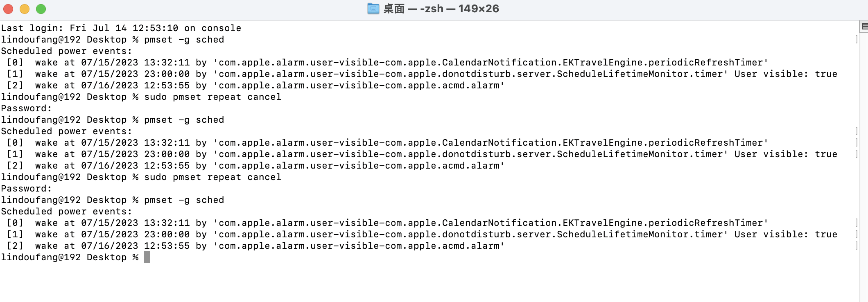Click the block cursor at the last prompt
This screenshot has width=868, height=302.
click(x=147, y=257)
